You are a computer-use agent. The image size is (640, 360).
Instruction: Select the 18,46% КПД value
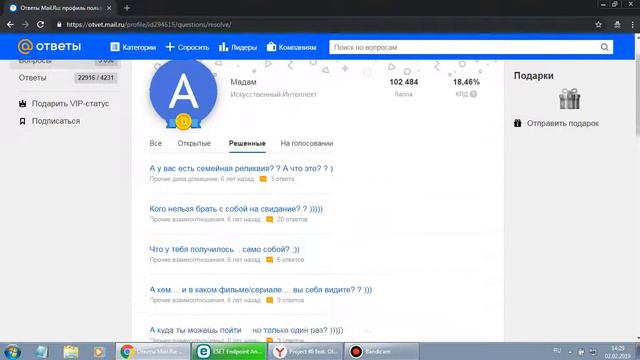[466, 82]
